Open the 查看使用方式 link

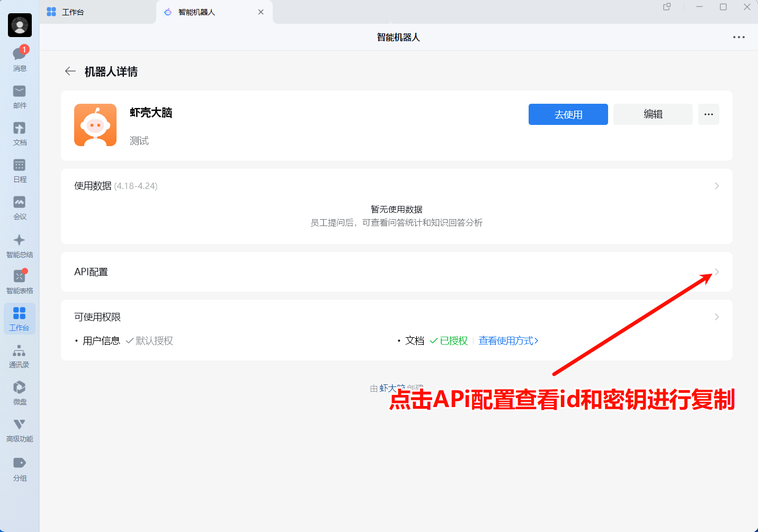click(x=509, y=341)
